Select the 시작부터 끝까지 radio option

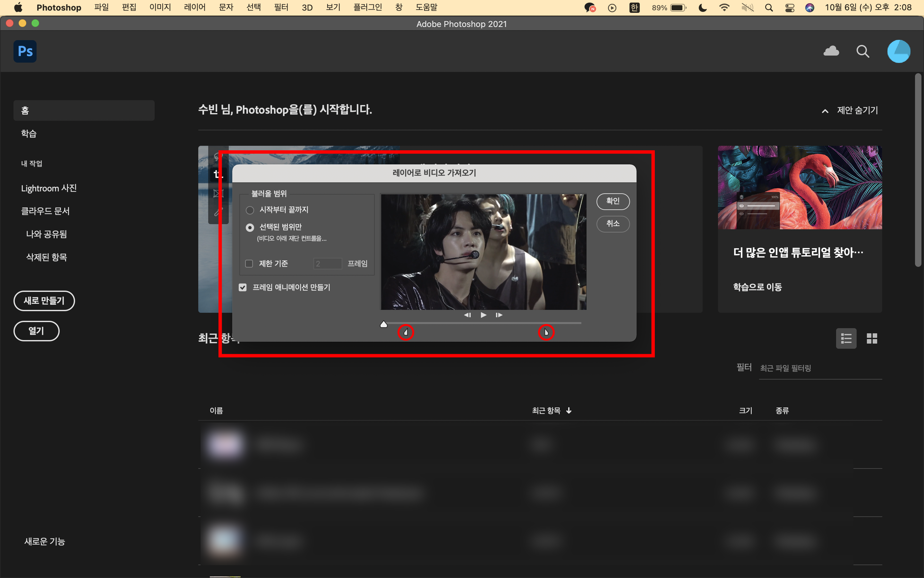pyautogui.click(x=250, y=210)
